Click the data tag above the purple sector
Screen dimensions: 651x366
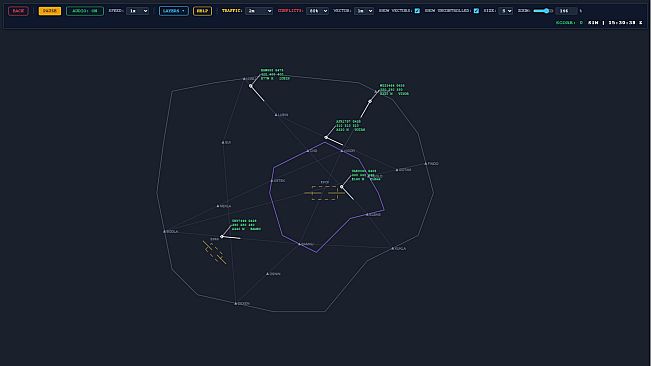(x=350, y=126)
